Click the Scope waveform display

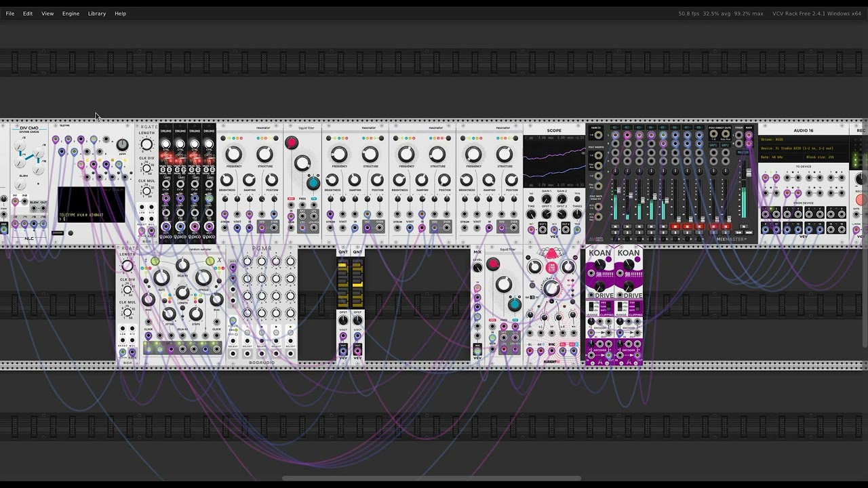pos(554,161)
